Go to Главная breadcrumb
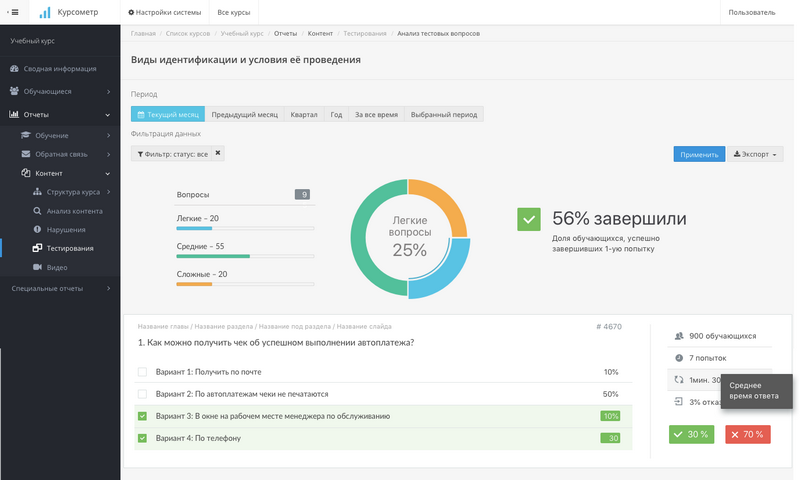 [143, 33]
